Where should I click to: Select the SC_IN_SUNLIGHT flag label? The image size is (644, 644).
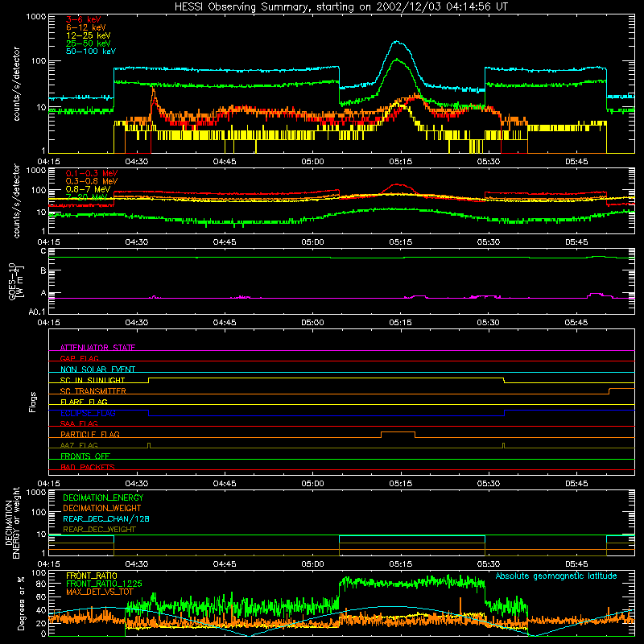tap(93, 380)
